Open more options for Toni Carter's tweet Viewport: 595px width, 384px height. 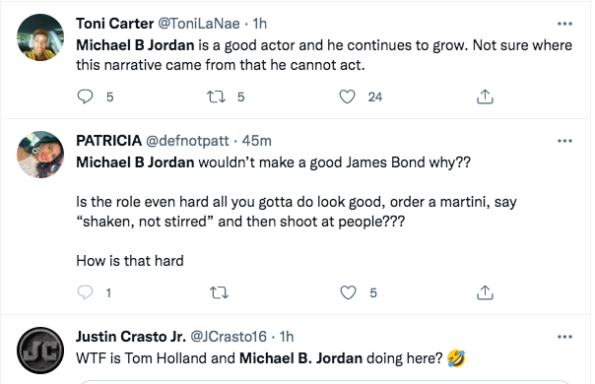(565, 24)
